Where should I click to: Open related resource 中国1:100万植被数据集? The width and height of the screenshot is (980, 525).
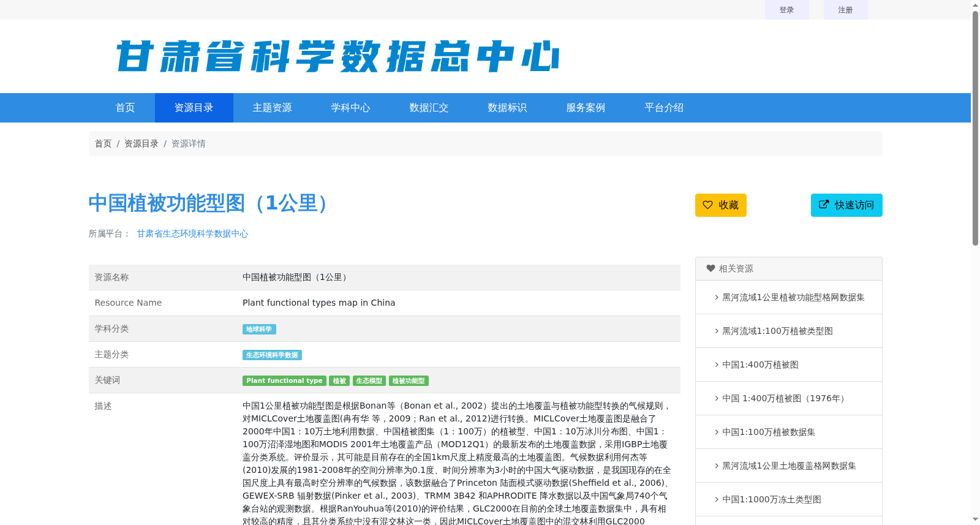(769, 432)
